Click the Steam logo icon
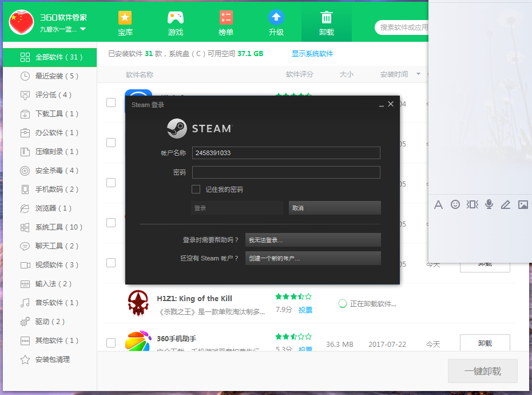This screenshot has height=395, width=532. point(177,128)
